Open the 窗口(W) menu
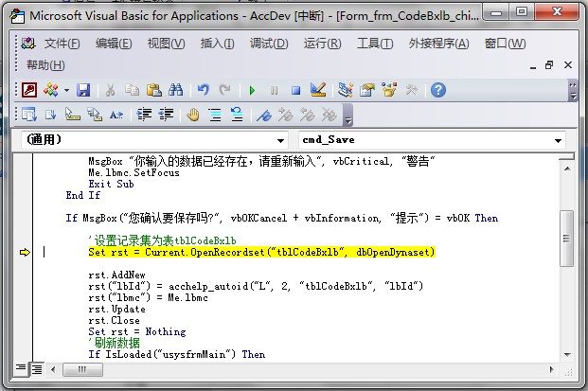588x391 pixels. click(505, 44)
